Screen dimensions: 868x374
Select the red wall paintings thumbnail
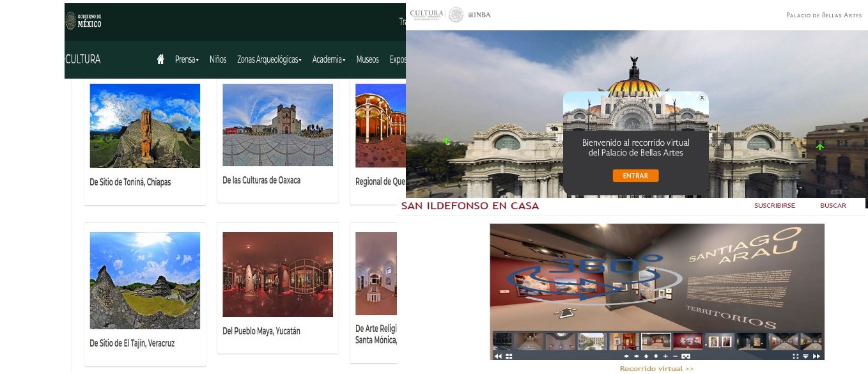click(687, 341)
